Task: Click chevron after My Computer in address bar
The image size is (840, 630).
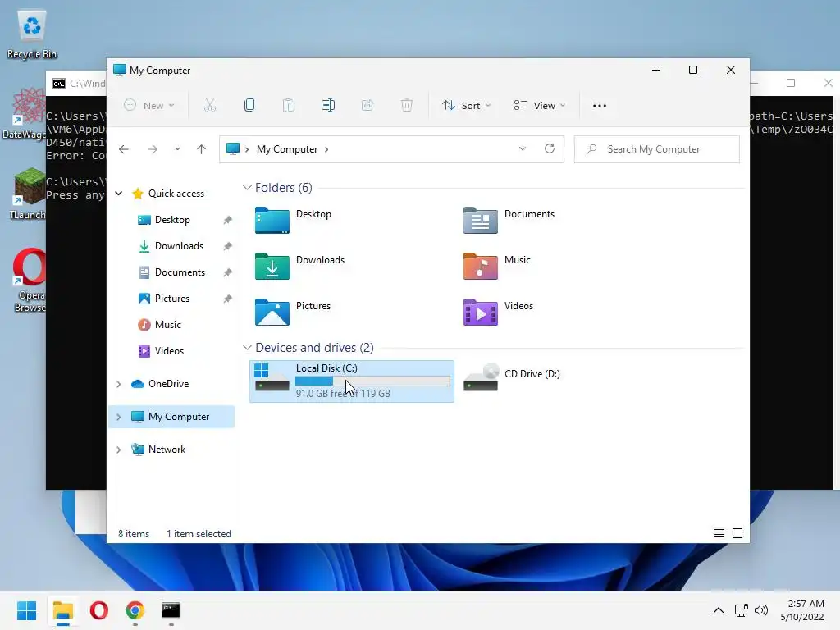Action: pyautogui.click(x=326, y=149)
